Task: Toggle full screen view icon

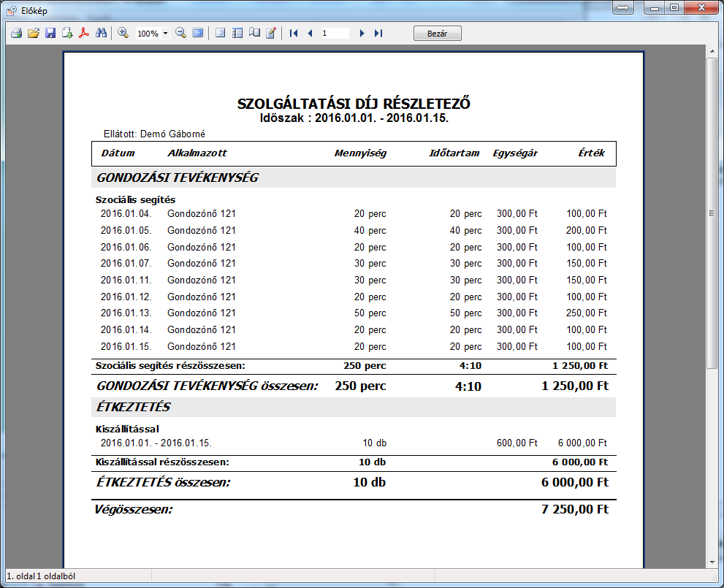Action: click(197, 33)
